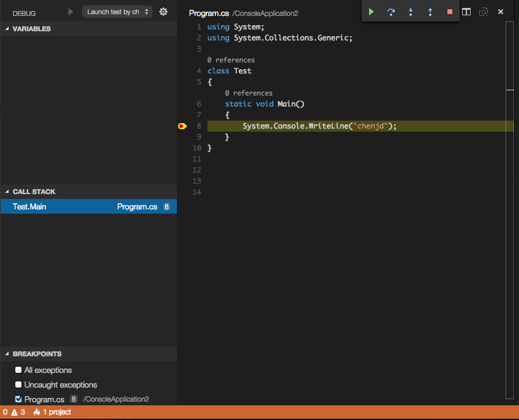Stop the debugging session

click(449, 12)
